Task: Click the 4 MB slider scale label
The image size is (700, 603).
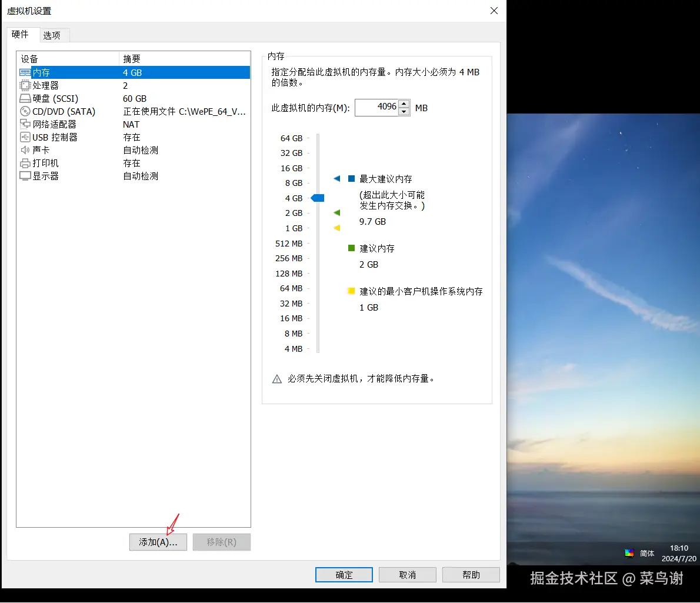Action: coord(294,349)
